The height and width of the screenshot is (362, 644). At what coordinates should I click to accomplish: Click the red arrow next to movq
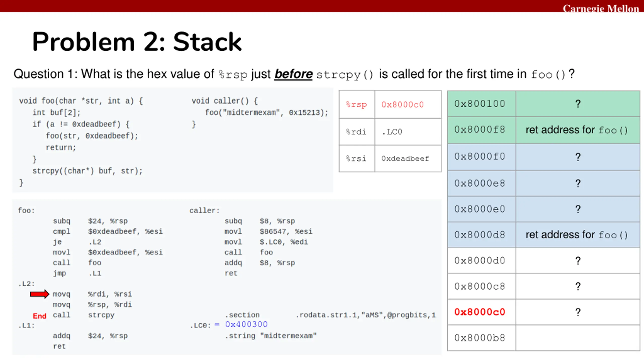pyautogui.click(x=39, y=294)
